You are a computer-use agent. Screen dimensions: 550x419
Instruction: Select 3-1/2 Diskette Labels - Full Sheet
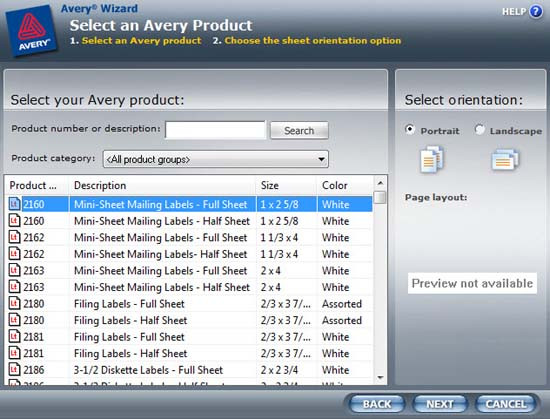tap(189, 370)
